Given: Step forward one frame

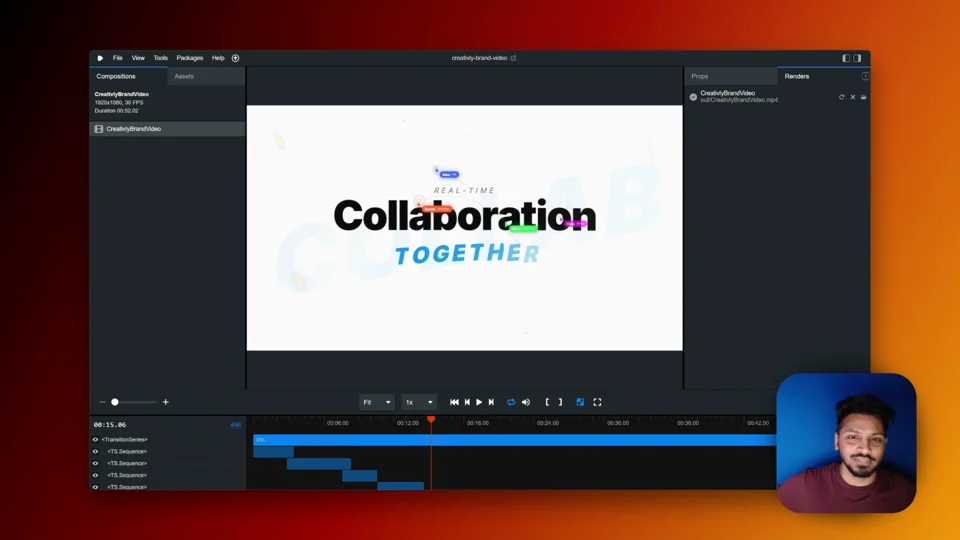Looking at the screenshot, I should pos(491,402).
